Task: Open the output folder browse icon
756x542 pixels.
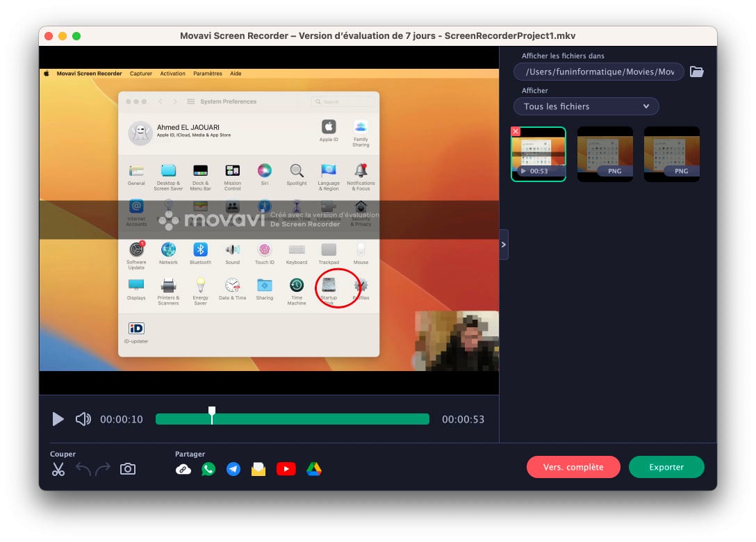Action: pos(696,72)
